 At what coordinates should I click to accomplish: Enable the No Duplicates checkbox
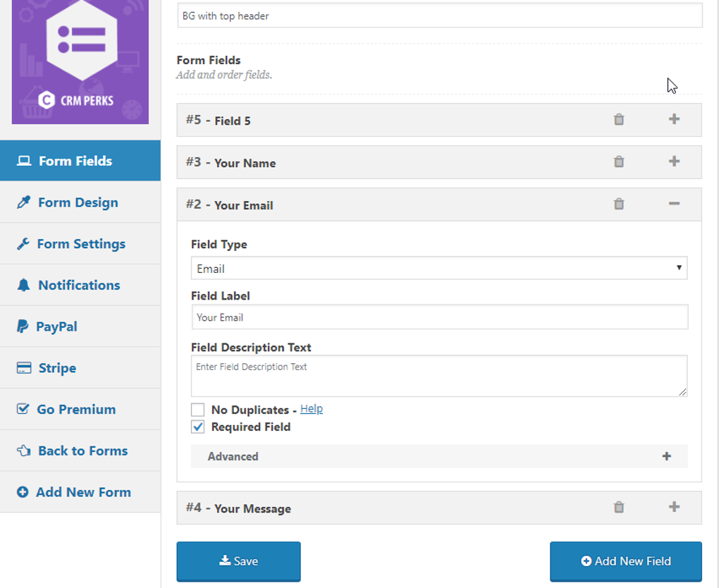click(x=197, y=408)
